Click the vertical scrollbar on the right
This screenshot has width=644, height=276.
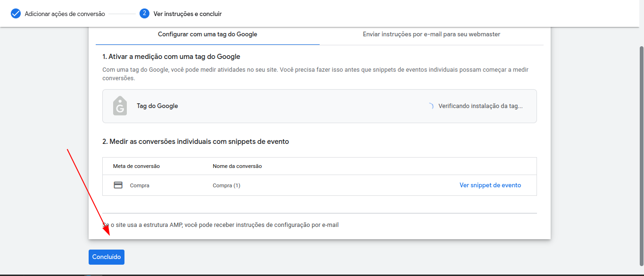point(641,156)
